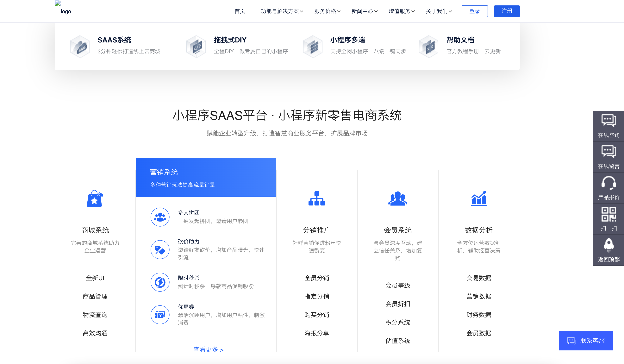Click 物流查询 feature text
Image resolution: width=624 pixels, height=364 pixels.
point(95,315)
